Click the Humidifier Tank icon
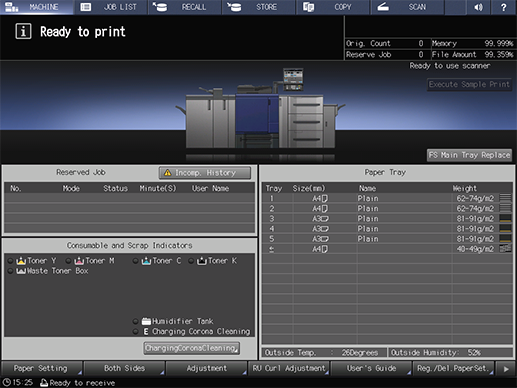This screenshot has height=388, width=517. tap(146, 321)
